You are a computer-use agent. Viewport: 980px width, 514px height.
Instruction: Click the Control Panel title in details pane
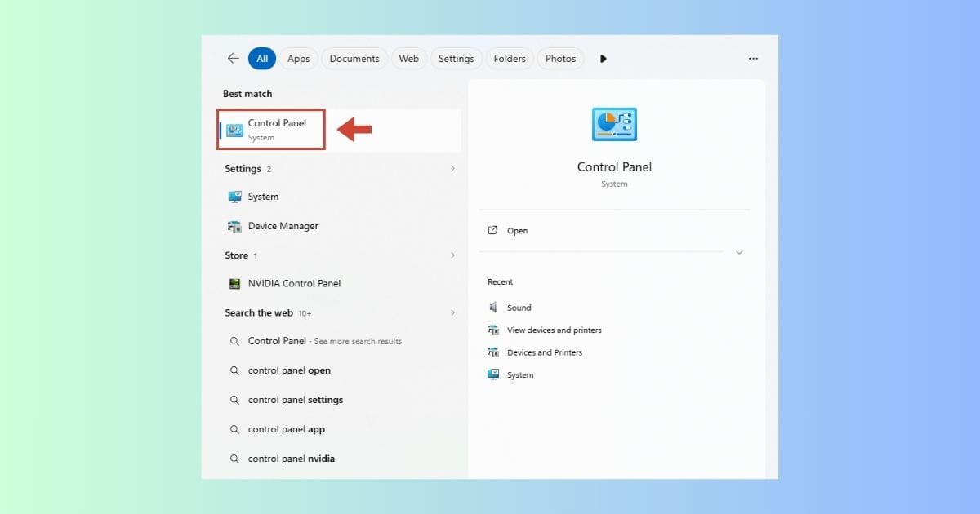pyautogui.click(x=614, y=166)
